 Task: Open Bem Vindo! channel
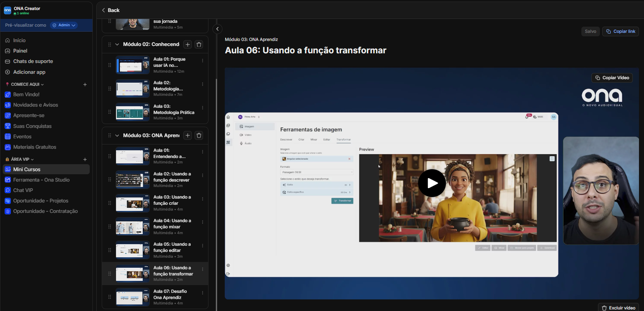(x=26, y=94)
